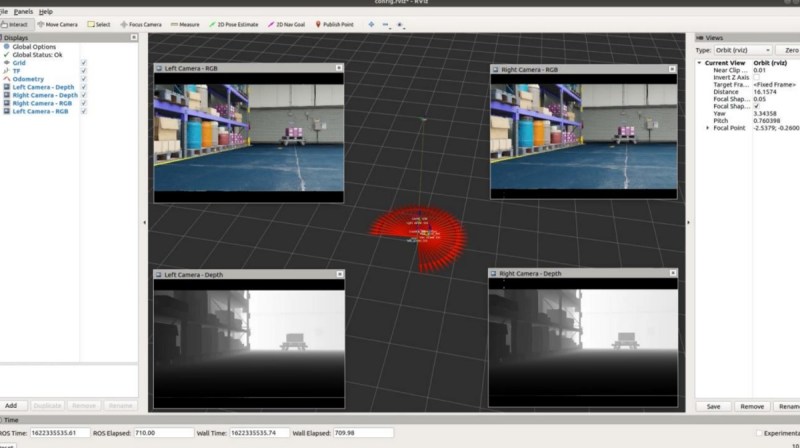This screenshot has height=448, width=800.
Task: Collapse the Displays panel with the left splitter arrow
Action: 144,222
